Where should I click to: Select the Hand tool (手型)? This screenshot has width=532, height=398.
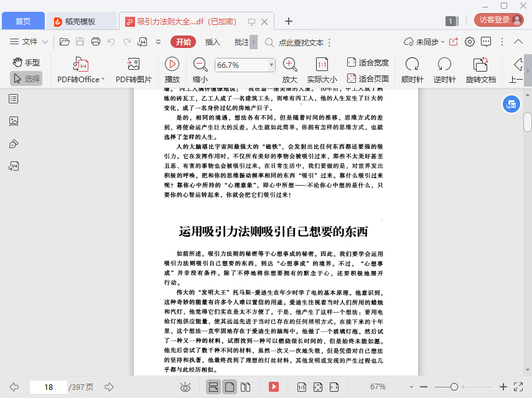click(x=26, y=62)
